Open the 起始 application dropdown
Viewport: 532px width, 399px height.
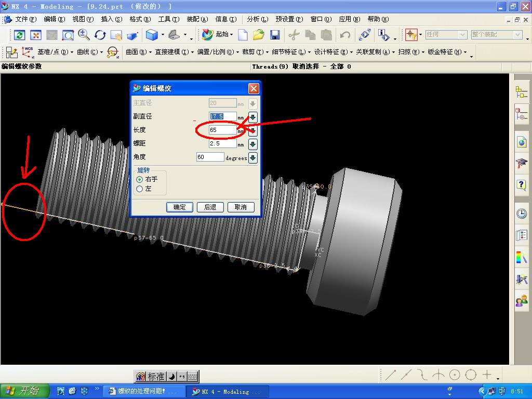pyautogui.click(x=218, y=34)
